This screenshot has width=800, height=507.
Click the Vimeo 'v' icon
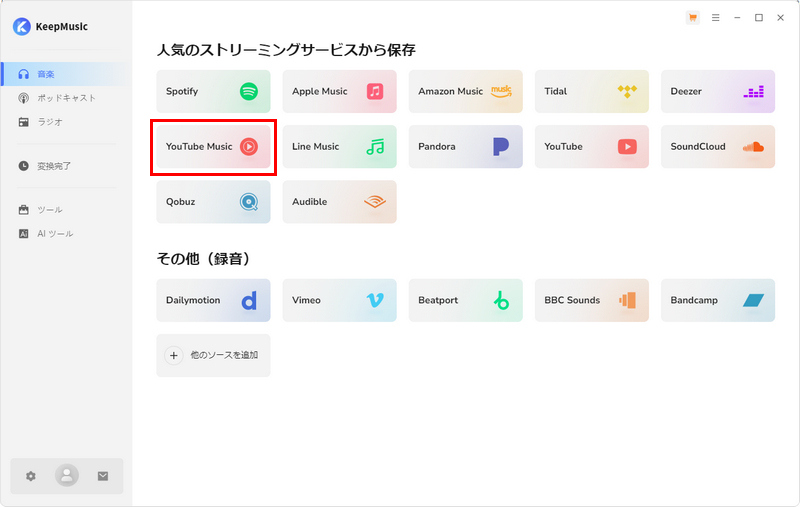[375, 300]
